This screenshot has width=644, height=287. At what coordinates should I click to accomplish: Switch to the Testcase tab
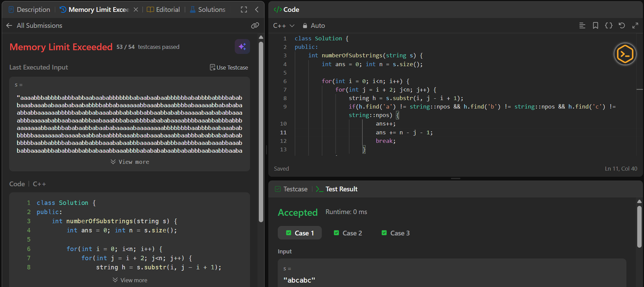(x=291, y=189)
